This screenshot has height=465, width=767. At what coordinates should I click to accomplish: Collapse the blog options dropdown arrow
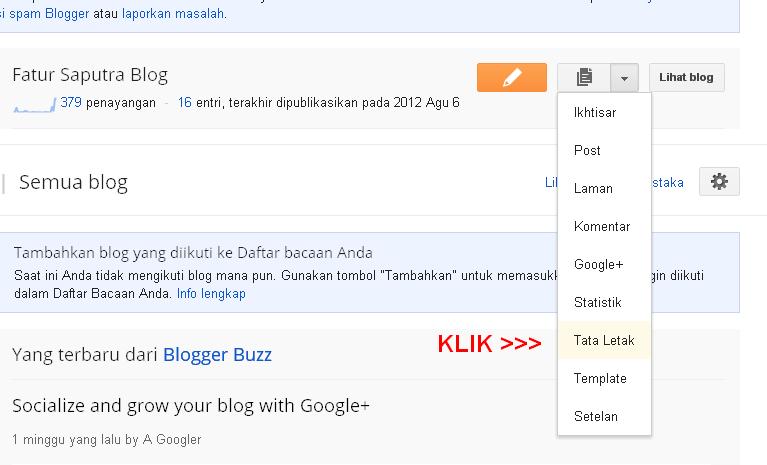[624, 77]
